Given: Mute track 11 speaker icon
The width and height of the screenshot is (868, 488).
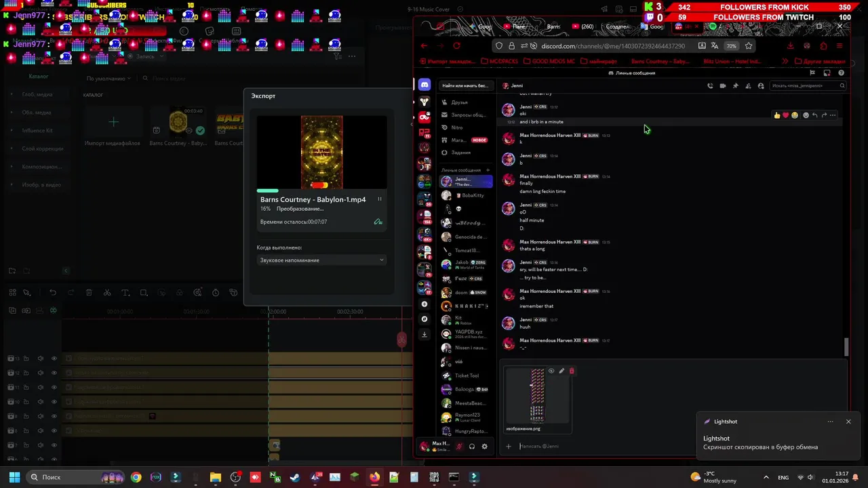Looking at the screenshot, I should click(40, 387).
